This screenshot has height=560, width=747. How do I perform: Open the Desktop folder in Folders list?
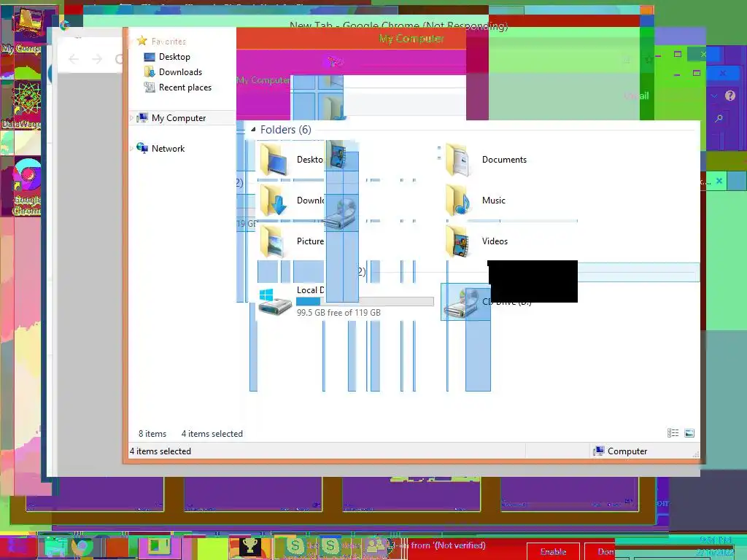[x=290, y=160]
